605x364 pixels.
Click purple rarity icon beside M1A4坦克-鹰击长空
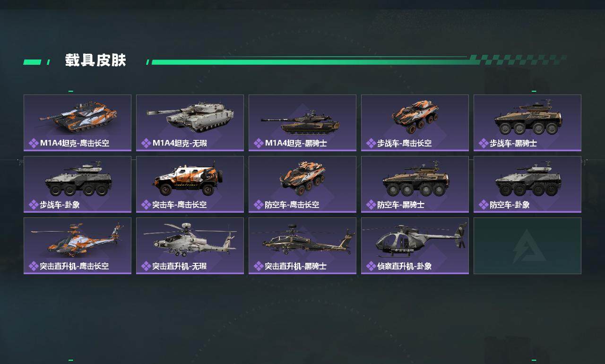tap(34, 143)
